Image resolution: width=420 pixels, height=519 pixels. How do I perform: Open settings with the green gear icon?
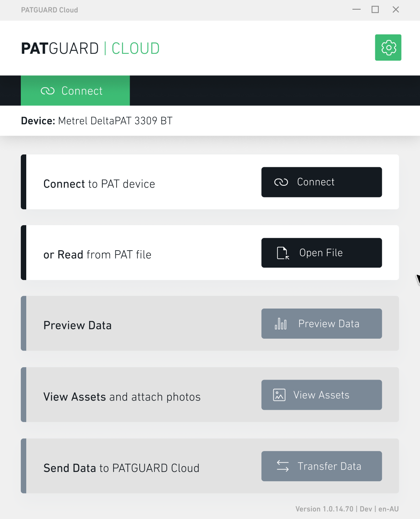[388, 47]
